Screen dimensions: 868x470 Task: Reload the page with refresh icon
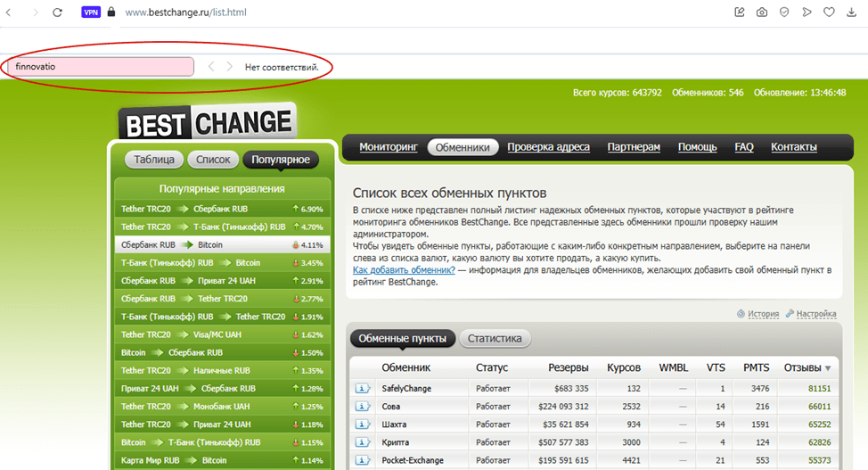(58, 12)
